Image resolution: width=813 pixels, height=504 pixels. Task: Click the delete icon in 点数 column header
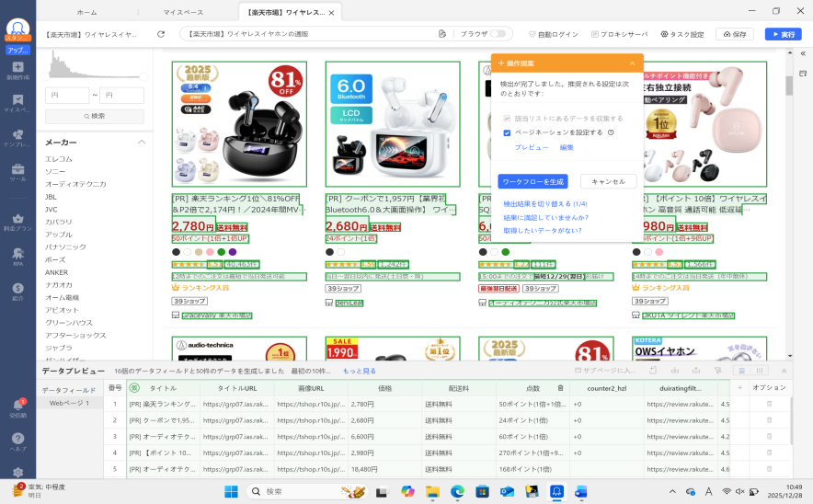[559, 388]
